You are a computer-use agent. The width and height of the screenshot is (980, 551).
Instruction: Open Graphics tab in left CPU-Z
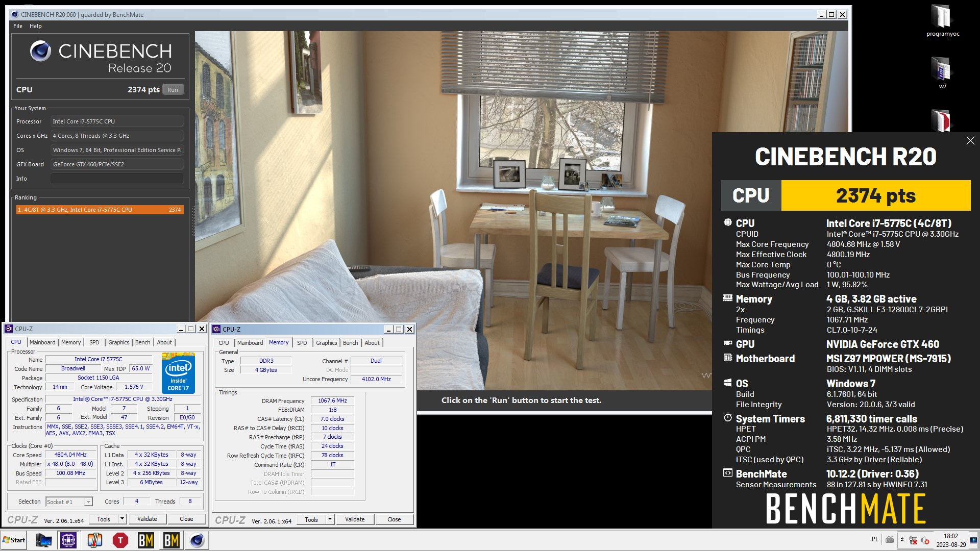[118, 342]
